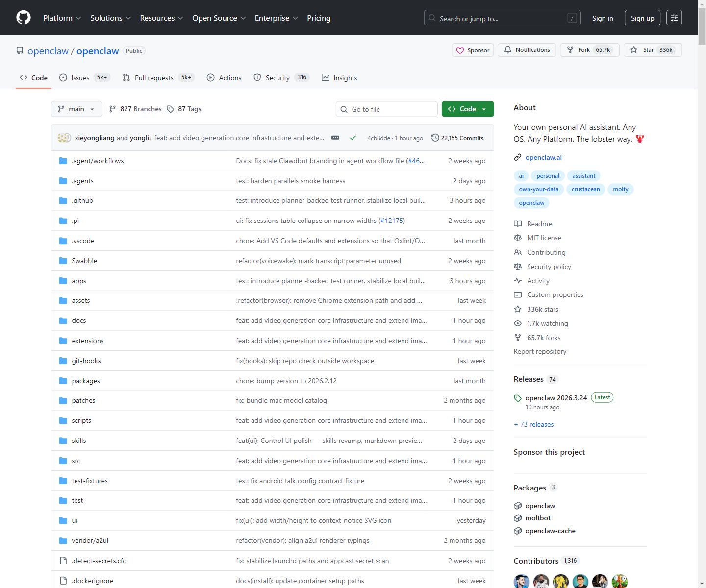Click the Sign in link

(x=603, y=18)
